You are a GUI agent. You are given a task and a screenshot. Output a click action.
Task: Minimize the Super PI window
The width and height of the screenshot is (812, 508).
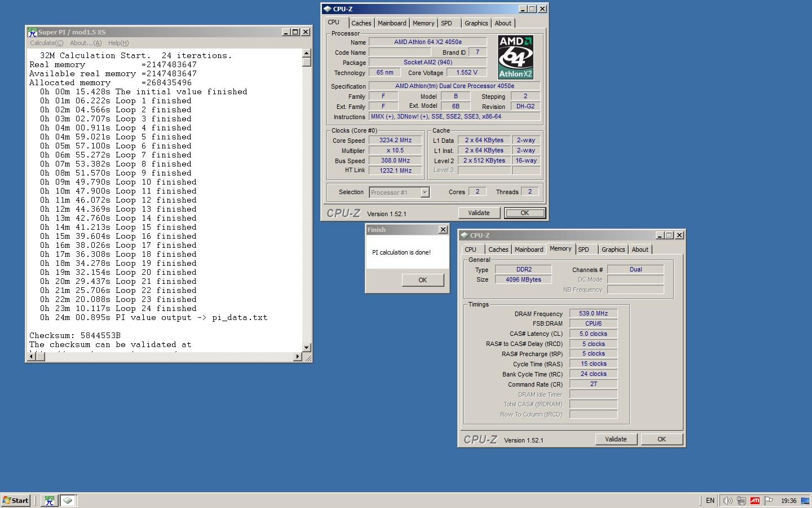(x=285, y=32)
